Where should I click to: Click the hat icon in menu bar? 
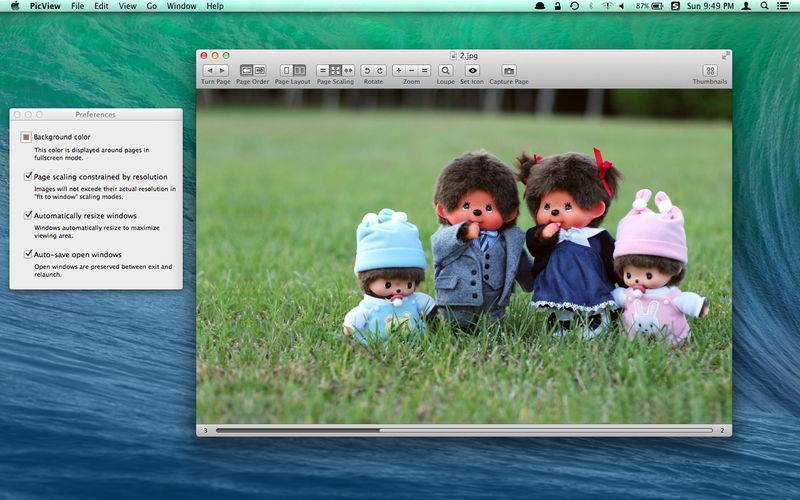540,6
